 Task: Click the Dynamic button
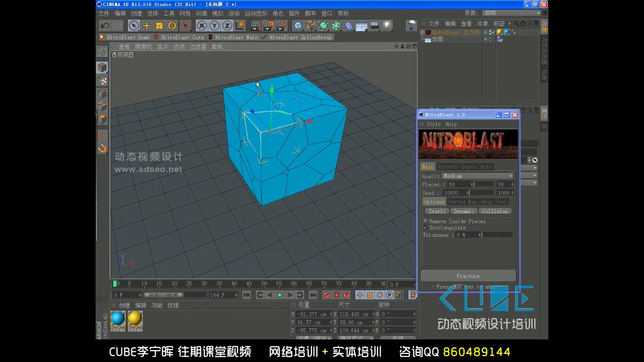pyautogui.click(x=463, y=212)
